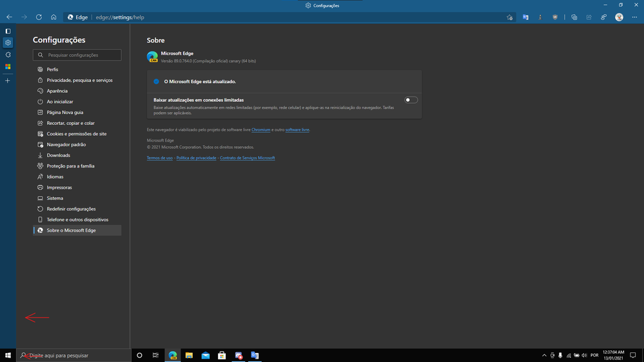The image size is (644, 362).
Task: Open Microsoft Store in the taskbar
Action: [222, 356]
